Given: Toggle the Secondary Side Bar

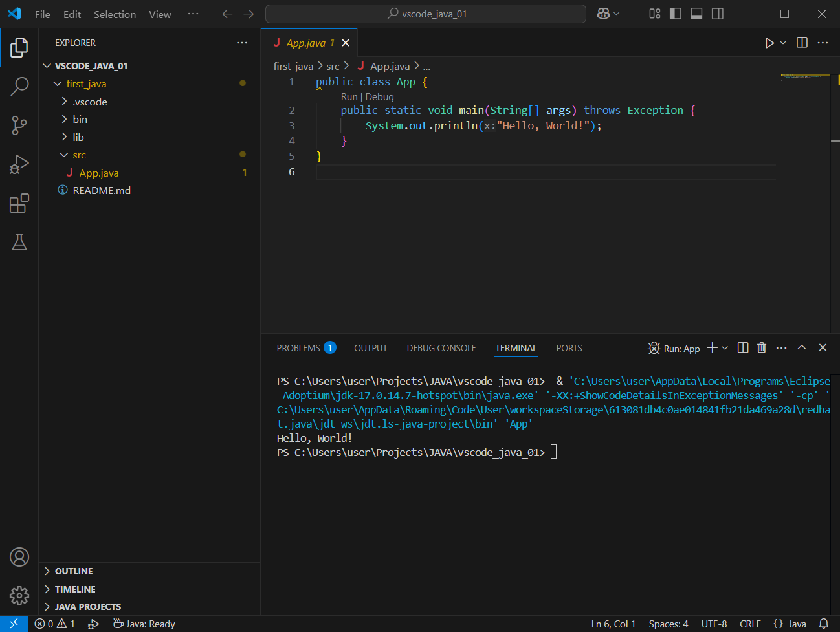Looking at the screenshot, I should [718, 14].
